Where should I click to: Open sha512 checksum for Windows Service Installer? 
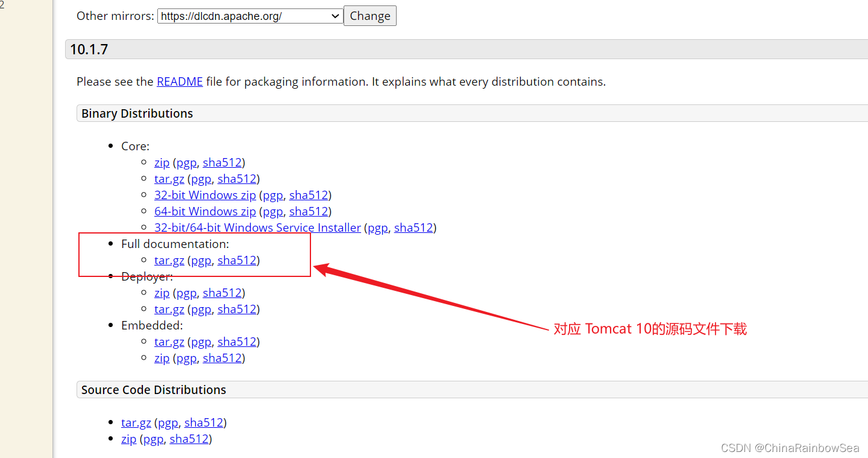[414, 227]
